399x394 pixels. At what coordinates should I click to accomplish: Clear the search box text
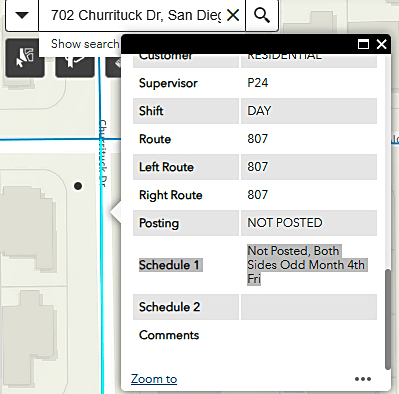[233, 15]
